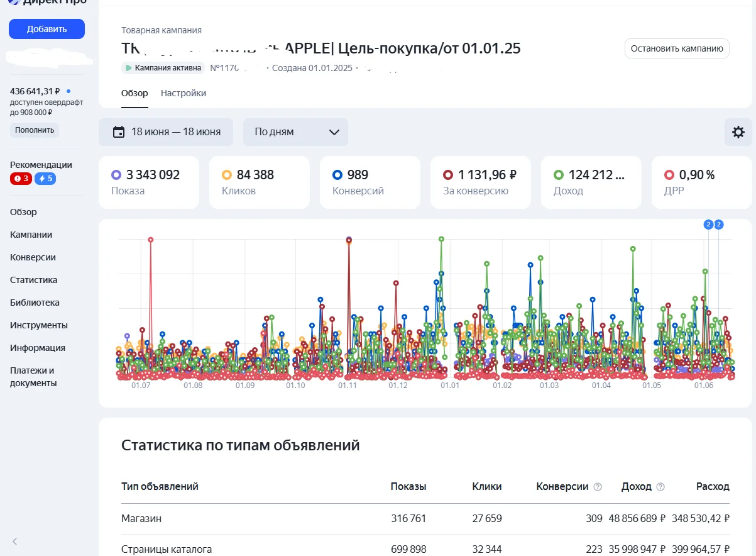Click the first blue chart marker 2
This screenshot has width=756, height=556.
708,224
